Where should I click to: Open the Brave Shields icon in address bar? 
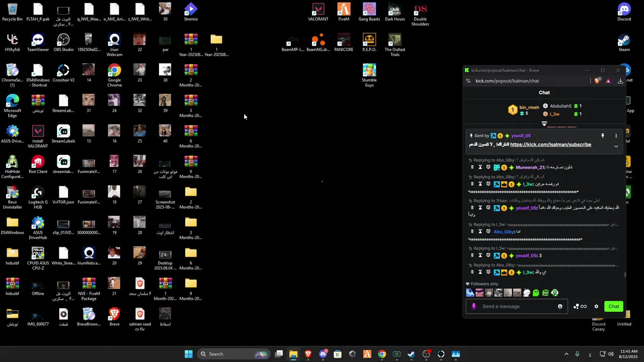597,81
